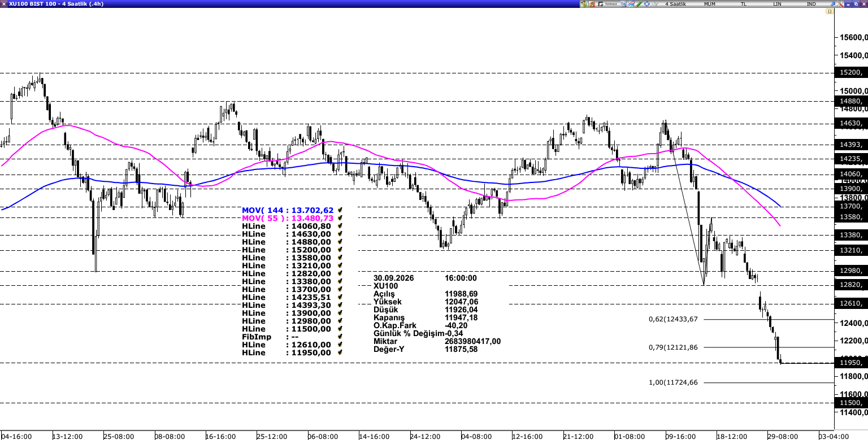Click the 15200 price label on the right axis
The image size is (868, 440).
click(851, 72)
